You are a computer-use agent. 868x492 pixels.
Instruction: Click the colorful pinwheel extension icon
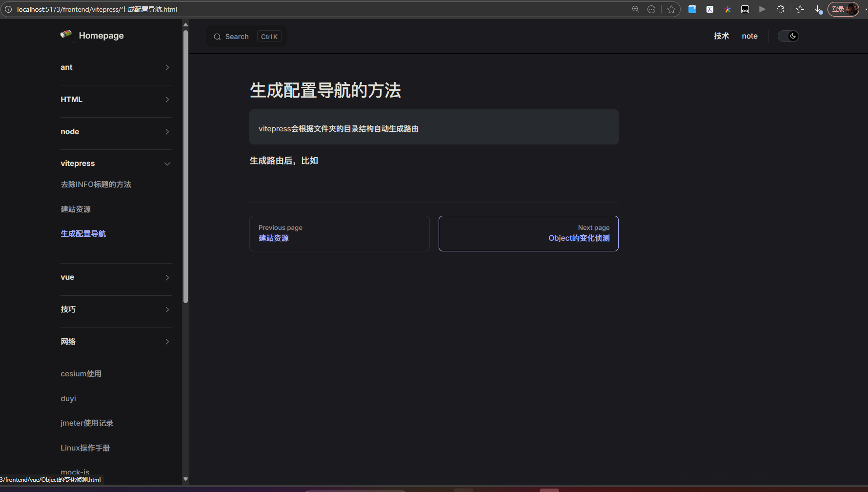(727, 9)
